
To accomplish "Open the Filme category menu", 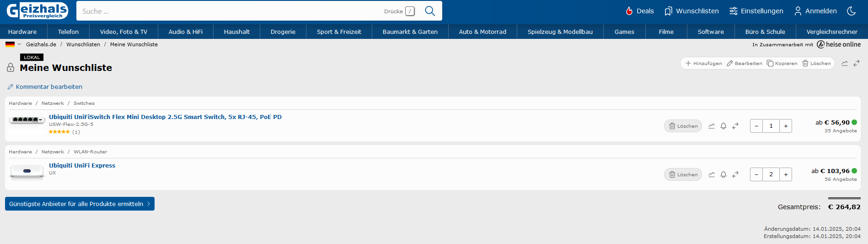I will tap(666, 32).
